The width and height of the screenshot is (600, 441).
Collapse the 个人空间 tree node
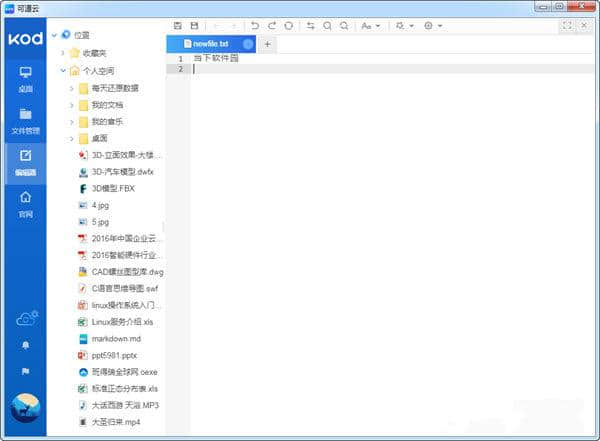tap(62, 71)
